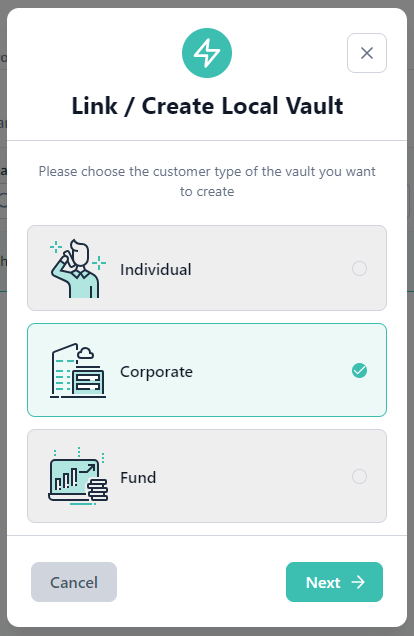The image size is (414, 636).
Task: Choose the Individual text label
Action: coord(156,270)
